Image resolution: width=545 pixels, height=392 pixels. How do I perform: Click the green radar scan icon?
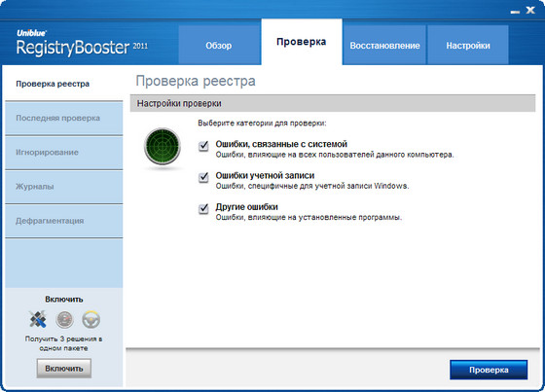pyautogui.click(x=163, y=146)
